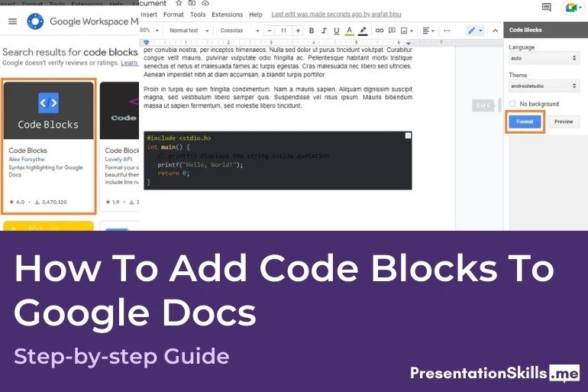Open the Tools menu
Screen dimensions: 588x392
click(198, 15)
